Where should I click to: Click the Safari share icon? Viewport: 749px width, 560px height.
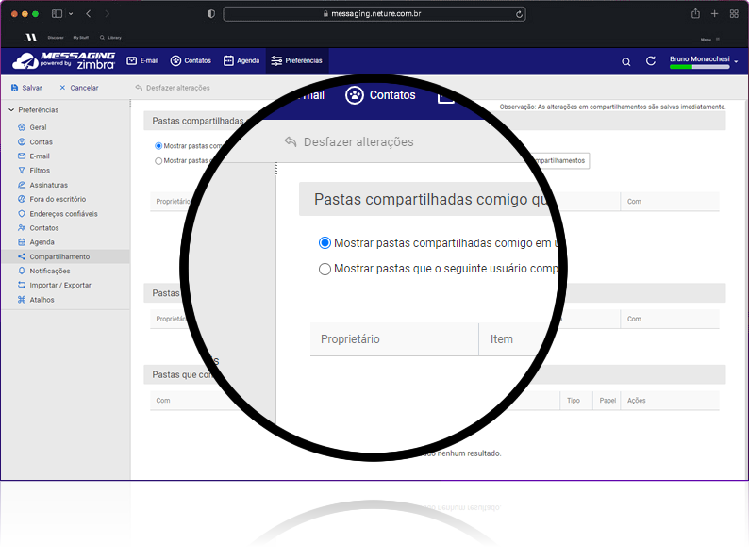tap(695, 13)
